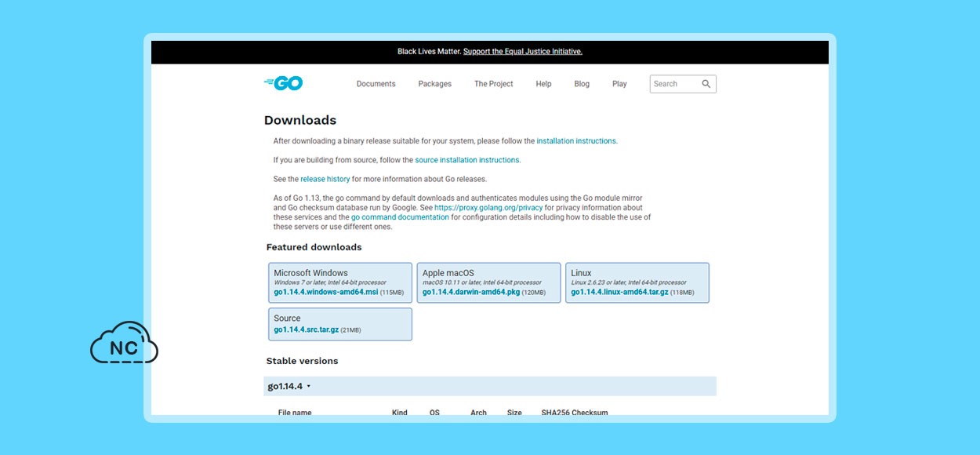Click the Apple macOS card title
Viewport: 980px width, 455px height.
click(448, 273)
